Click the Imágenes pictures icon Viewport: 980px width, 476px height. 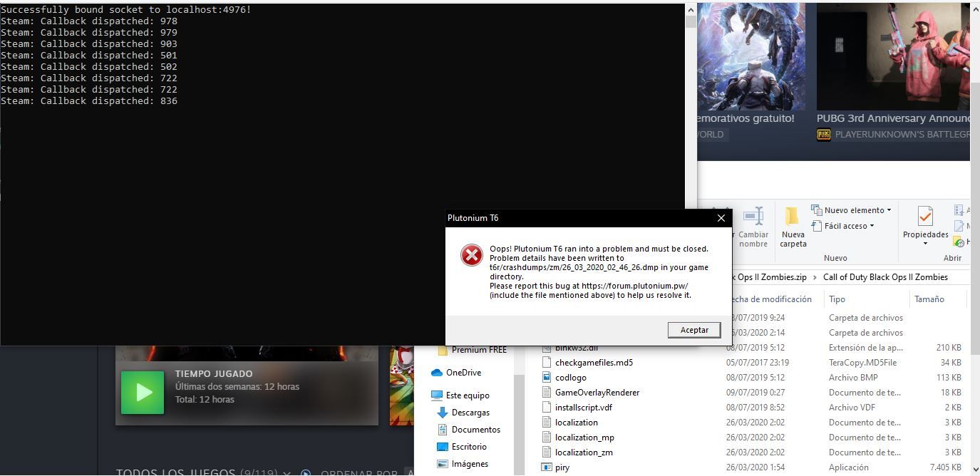(x=442, y=464)
